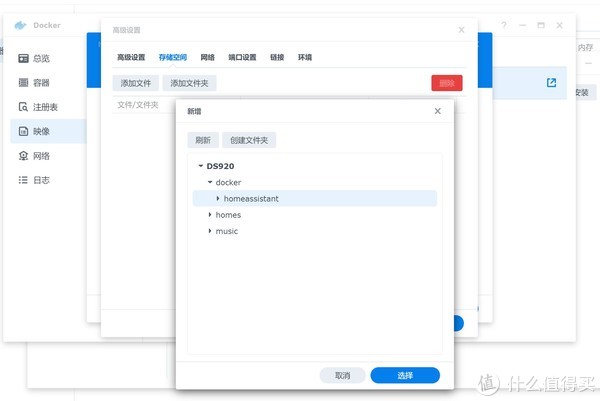Screen dimensions: 600x401
Task: Maximize the Docker window
Action: click(541, 25)
